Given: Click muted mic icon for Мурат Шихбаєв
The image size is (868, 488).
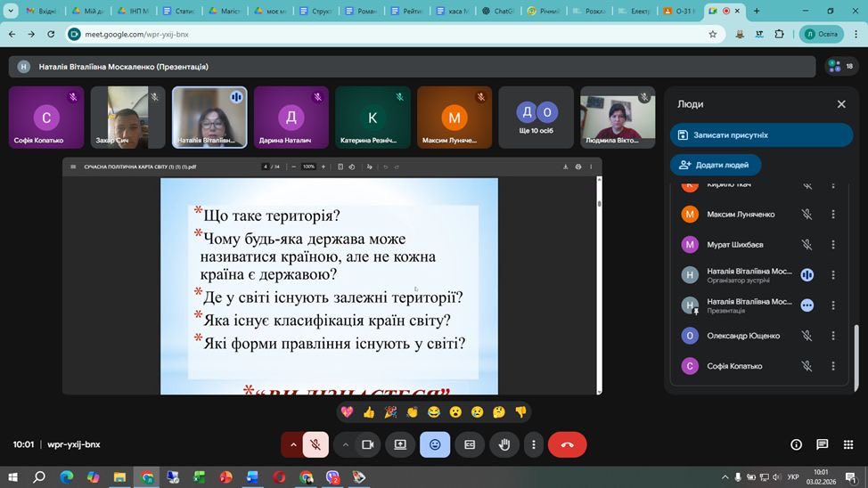Looking at the screenshot, I should [x=807, y=245].
